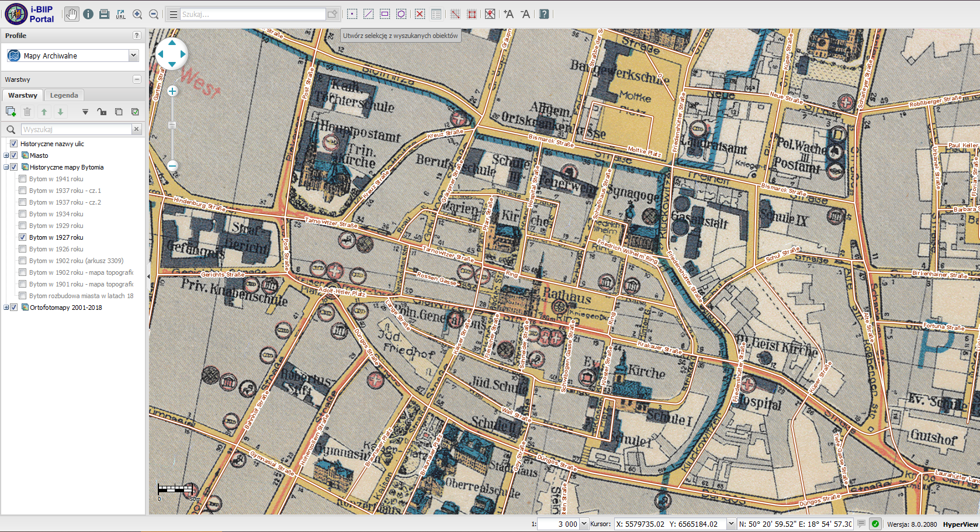Image resolution: width=980 pixels, height=532 pixels.
Task: Select Bytom w 1902 roku (arkusz 3309) row
Action: [76, 261]
